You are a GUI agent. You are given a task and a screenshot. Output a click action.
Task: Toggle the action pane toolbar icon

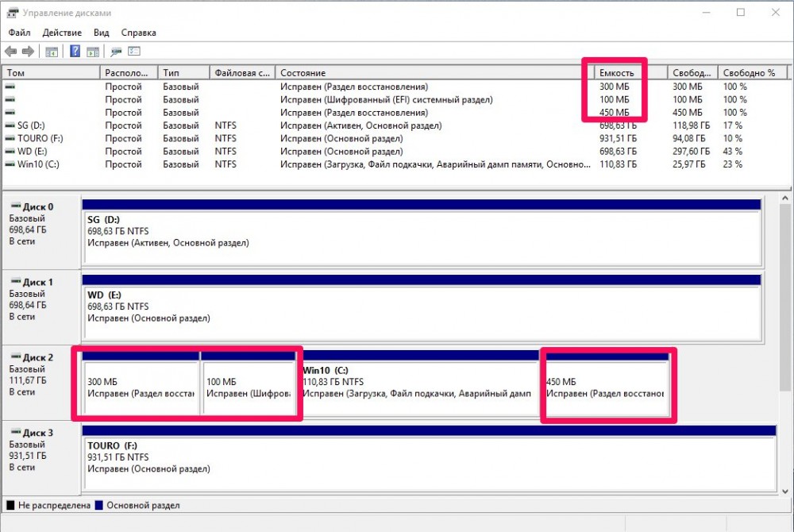[93, 51]
